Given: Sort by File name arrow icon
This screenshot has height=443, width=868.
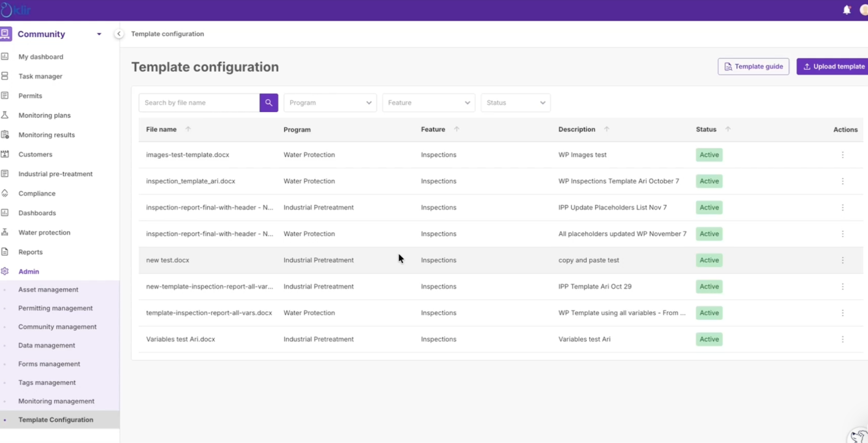Looking at the screenshot, I should [x=188, y=129].
